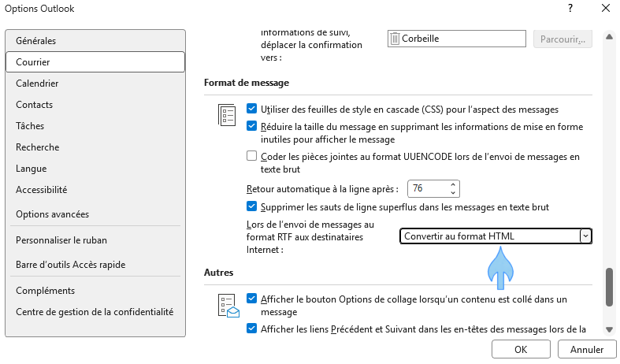Click the Format de message heading
This screenshot has height=364, width=620.
pos(247,83)
